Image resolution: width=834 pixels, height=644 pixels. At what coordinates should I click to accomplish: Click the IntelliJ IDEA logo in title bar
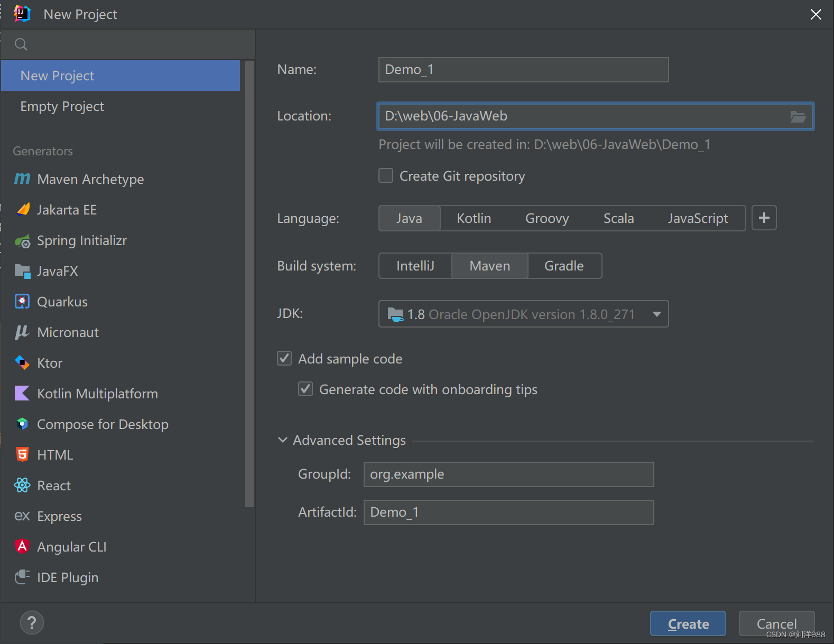pos(22,14)
